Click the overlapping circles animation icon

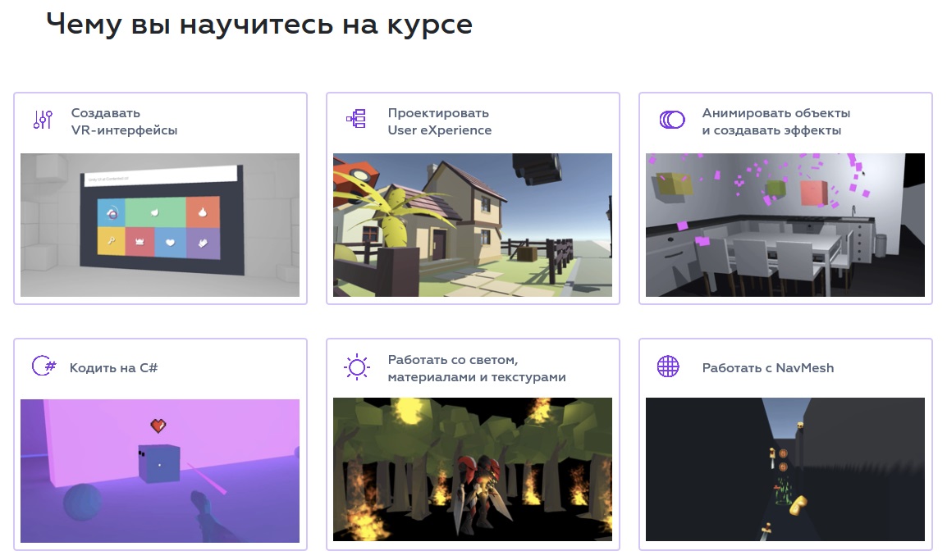pos(671,120)
